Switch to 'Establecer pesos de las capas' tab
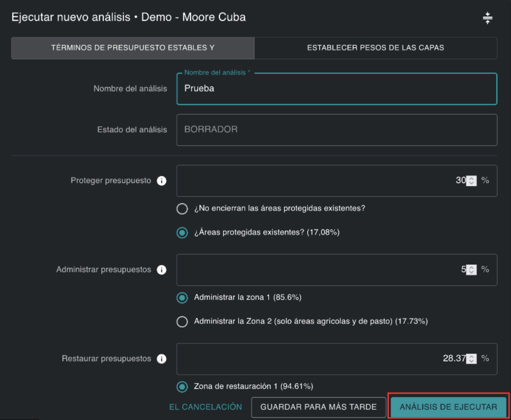The width and height of the screenshot is (511, 420). [375, 48]
